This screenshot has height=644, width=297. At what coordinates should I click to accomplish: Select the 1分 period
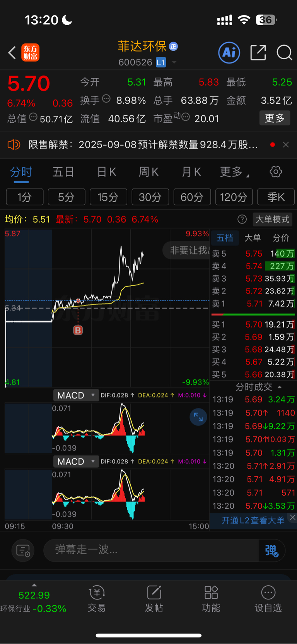coord(25,197)
